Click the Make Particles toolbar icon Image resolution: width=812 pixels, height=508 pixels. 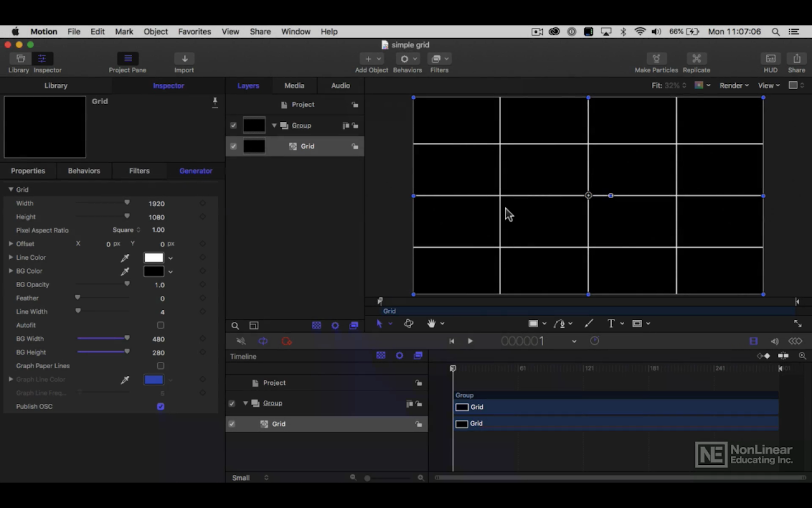point(656,59)
